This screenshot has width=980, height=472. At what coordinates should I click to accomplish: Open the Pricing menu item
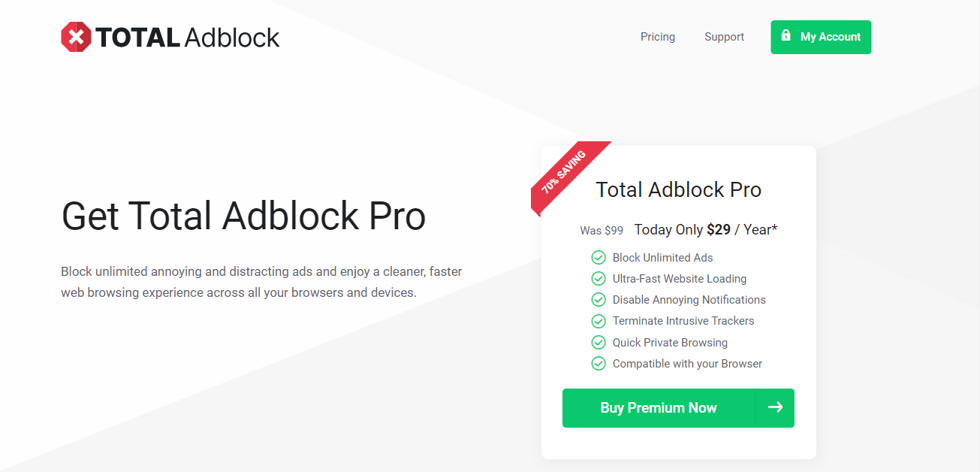(x=657, y=36)
